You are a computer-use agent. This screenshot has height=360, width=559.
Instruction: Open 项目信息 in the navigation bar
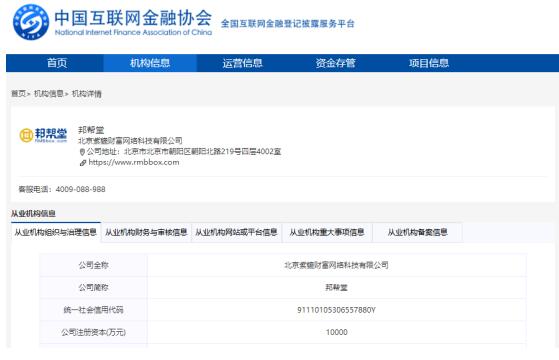[x=429, y=63]
